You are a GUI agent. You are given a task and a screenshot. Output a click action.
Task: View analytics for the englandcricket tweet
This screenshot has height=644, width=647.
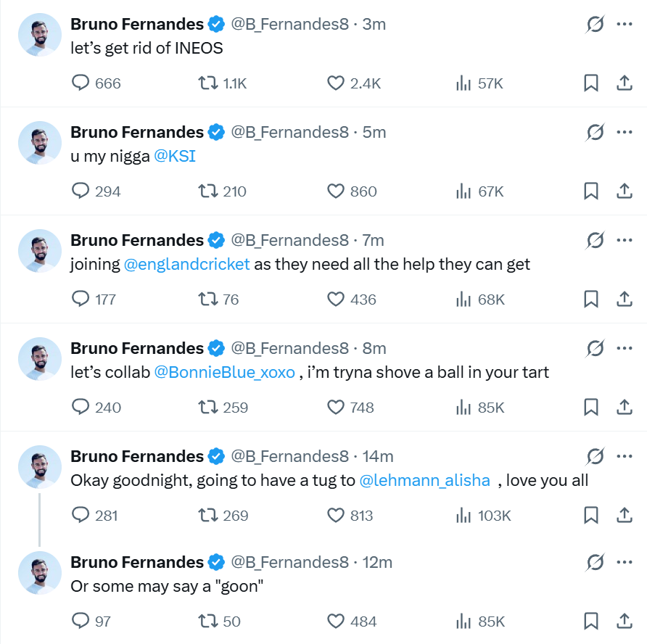click(463, 300)
